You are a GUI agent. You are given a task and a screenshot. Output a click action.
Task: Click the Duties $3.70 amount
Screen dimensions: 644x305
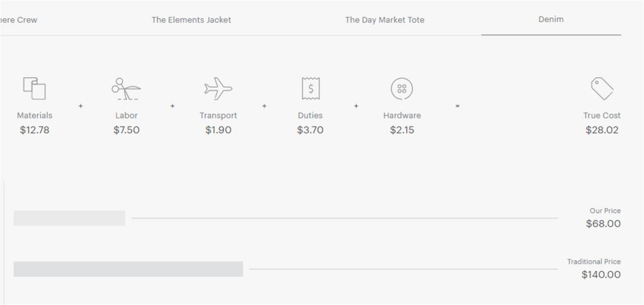coord(310,130)
